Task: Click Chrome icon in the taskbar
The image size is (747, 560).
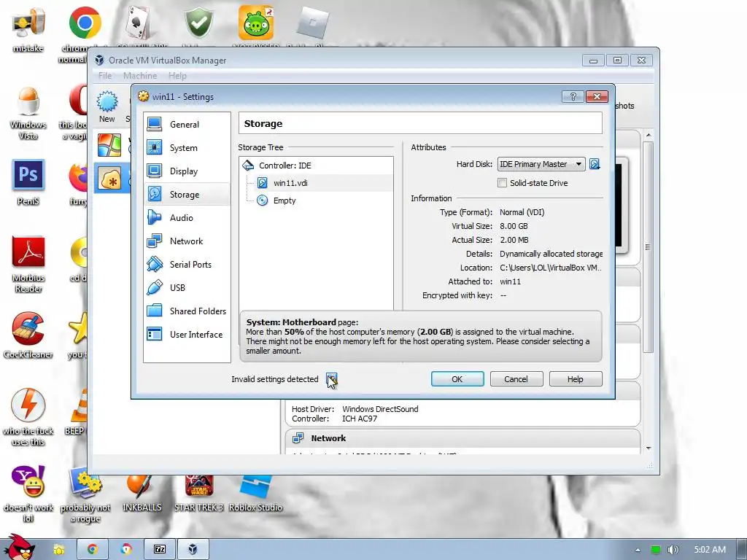Action: (93, 549)
